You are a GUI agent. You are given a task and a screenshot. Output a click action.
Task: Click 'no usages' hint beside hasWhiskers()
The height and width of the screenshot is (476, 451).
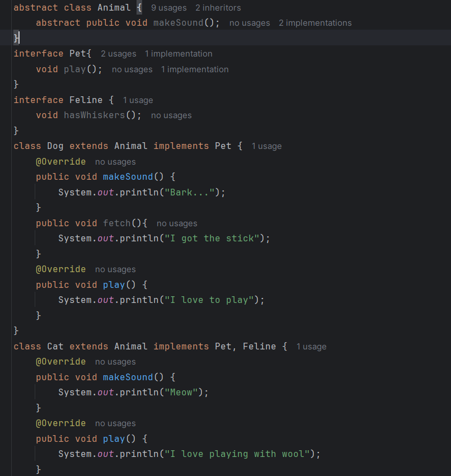pyautogui.click(x=171, y=115)
